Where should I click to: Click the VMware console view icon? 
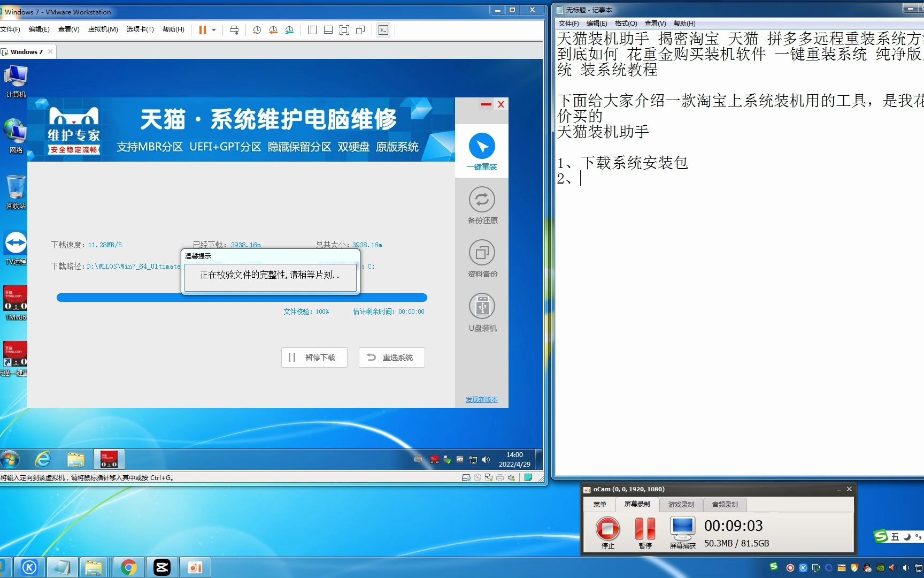(x=383, y=30)
